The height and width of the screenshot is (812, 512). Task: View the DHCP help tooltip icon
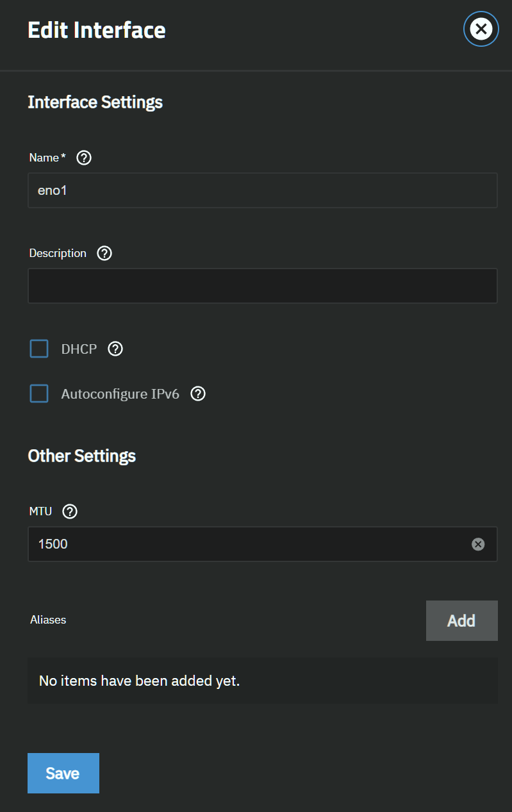pos(115,349)
